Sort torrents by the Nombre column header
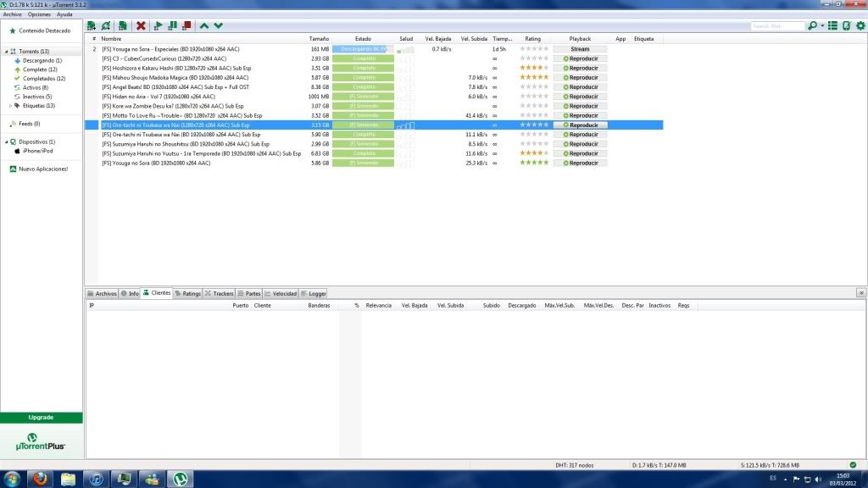Image resolution: width=868 pixels, height=488 pixels. (x=111, y=39)
